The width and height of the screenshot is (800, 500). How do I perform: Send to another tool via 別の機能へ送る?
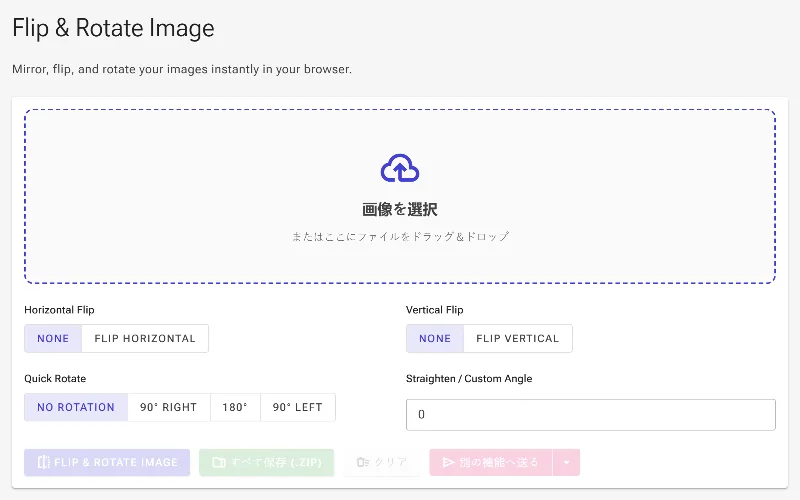(491, 462)
